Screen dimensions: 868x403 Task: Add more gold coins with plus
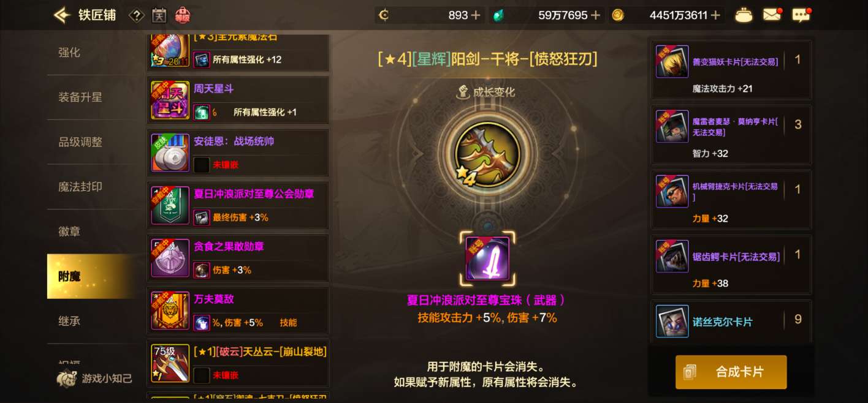pyautogui.click(x=715, y=15)
